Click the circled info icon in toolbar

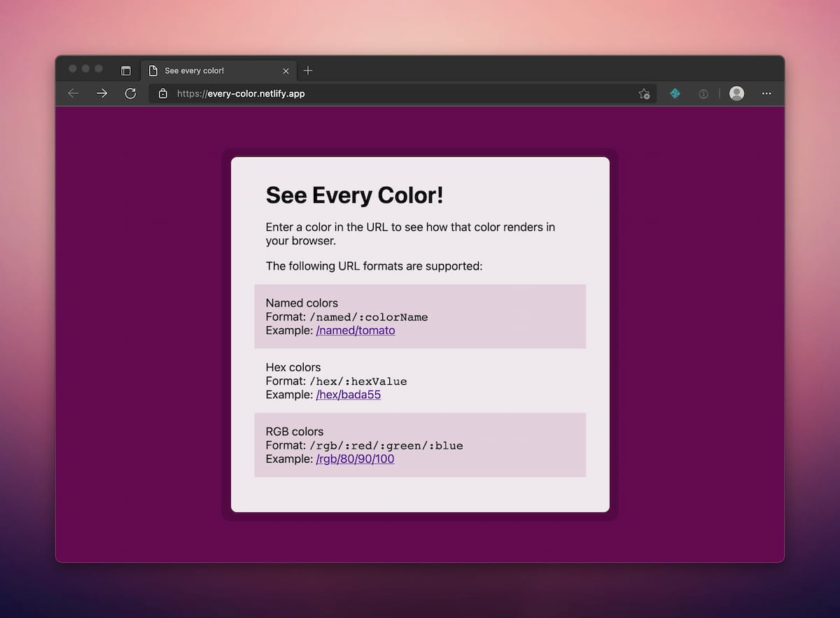pyautogui.click(x=703, y=93)
